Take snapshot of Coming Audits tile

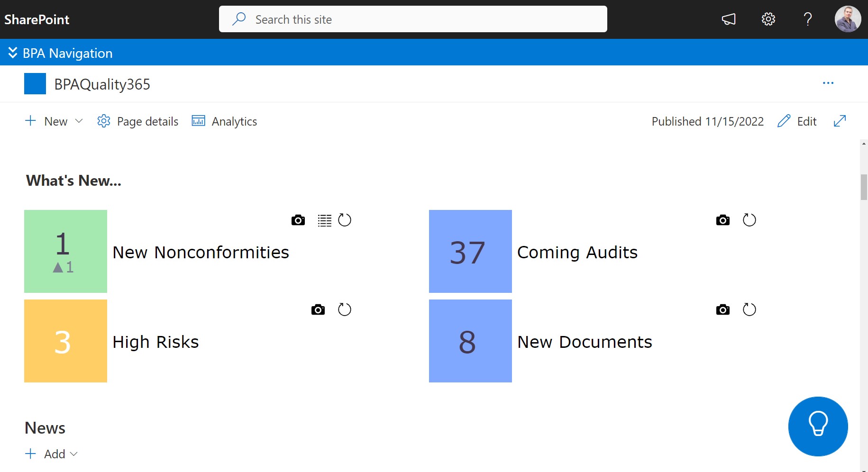[723, 220]
